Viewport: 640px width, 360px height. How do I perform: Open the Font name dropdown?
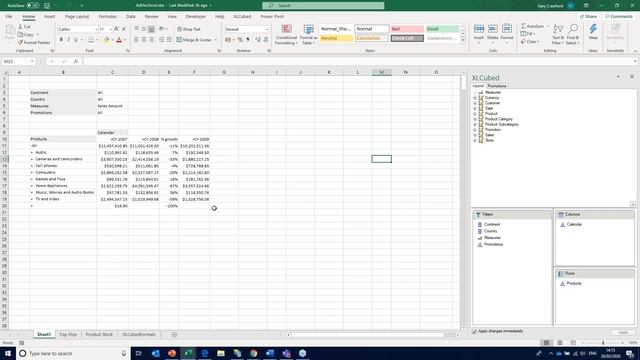(x=96, y=29)
